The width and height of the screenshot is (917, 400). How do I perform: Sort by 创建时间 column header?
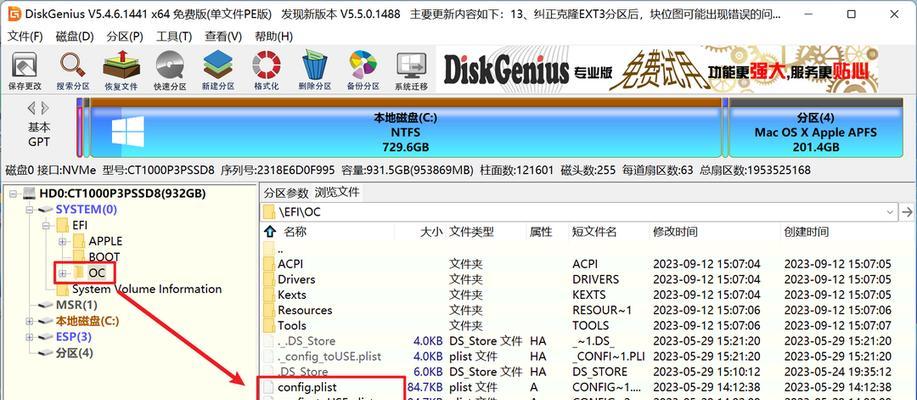[x=806, y=232]
